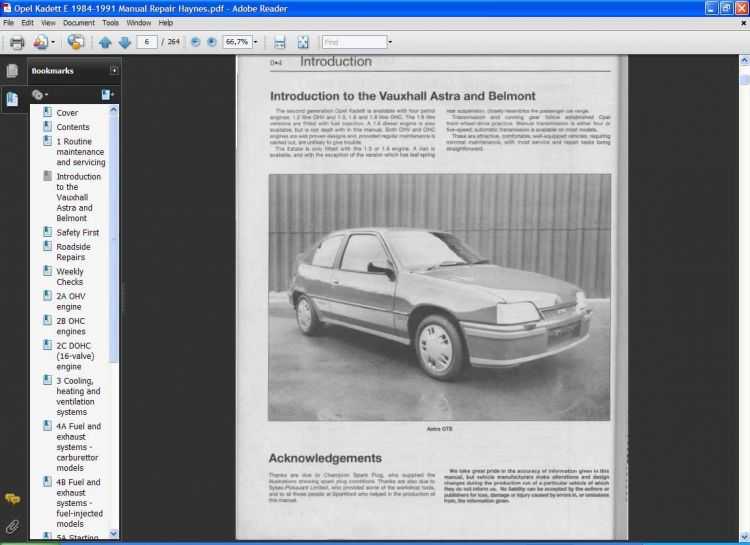
Task: Click the bookmark icon beside Cover
Action: pyautogui.click(x=47, y=112)
